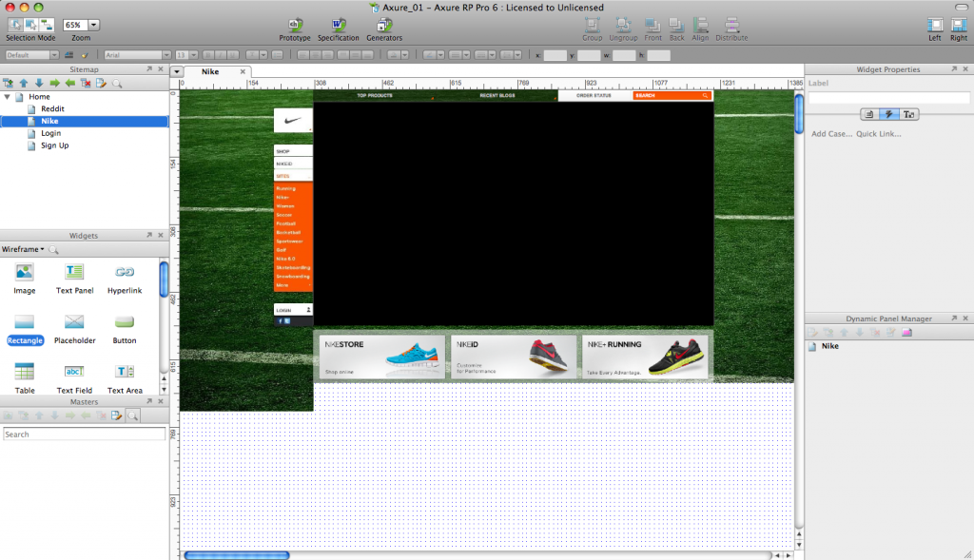The image size is (974, 560).
Task: Switch to Interactions lightning tab
Action: pos(889,114)
